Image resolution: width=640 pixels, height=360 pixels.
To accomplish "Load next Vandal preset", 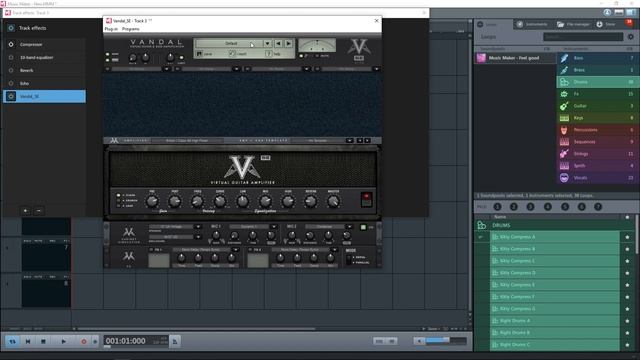I will pos(289,43).
